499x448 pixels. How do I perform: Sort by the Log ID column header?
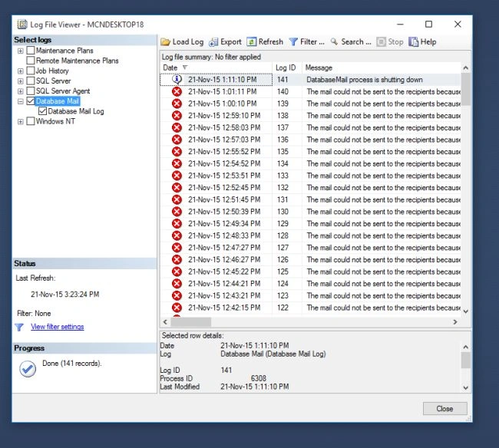[x=287, y=68]
